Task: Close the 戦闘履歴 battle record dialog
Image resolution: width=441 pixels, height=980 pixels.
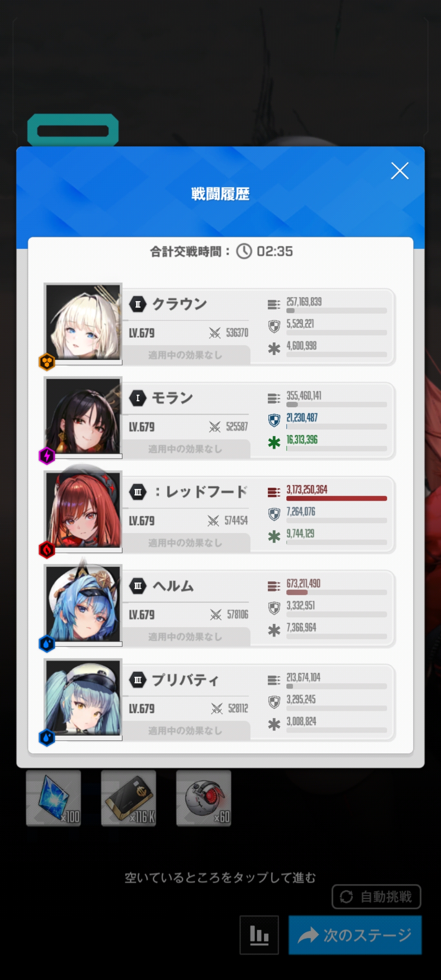Action: point(400,171)
